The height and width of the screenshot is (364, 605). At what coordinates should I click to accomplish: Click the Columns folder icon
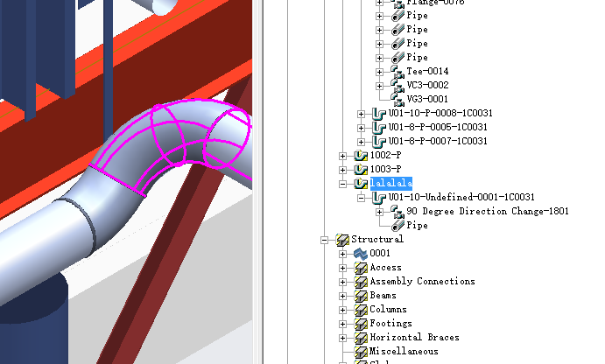click(x=361, y=310)
